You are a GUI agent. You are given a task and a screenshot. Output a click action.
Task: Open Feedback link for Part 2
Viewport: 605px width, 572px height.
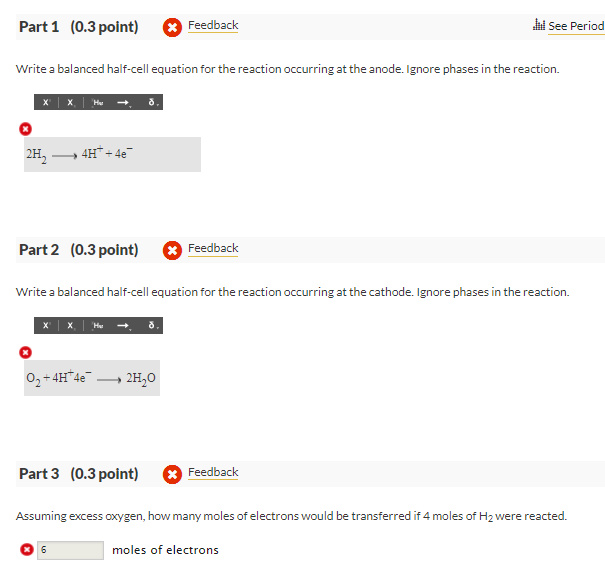coord(213,248)
